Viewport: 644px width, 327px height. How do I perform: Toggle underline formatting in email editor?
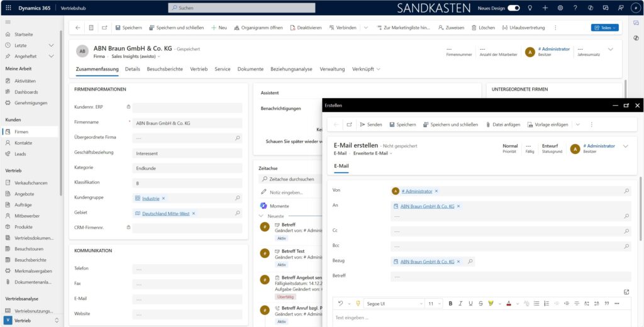click(x=470, y=304)
